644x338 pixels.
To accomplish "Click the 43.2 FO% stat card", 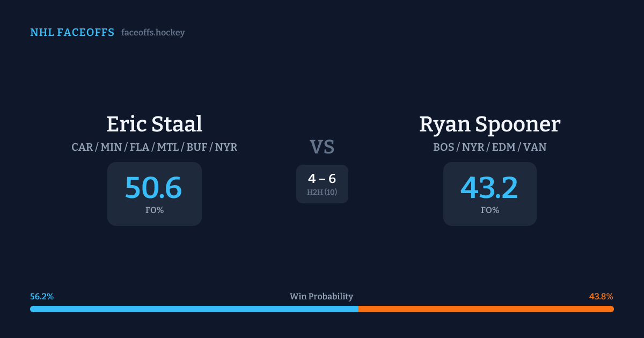I will point(489,194).
